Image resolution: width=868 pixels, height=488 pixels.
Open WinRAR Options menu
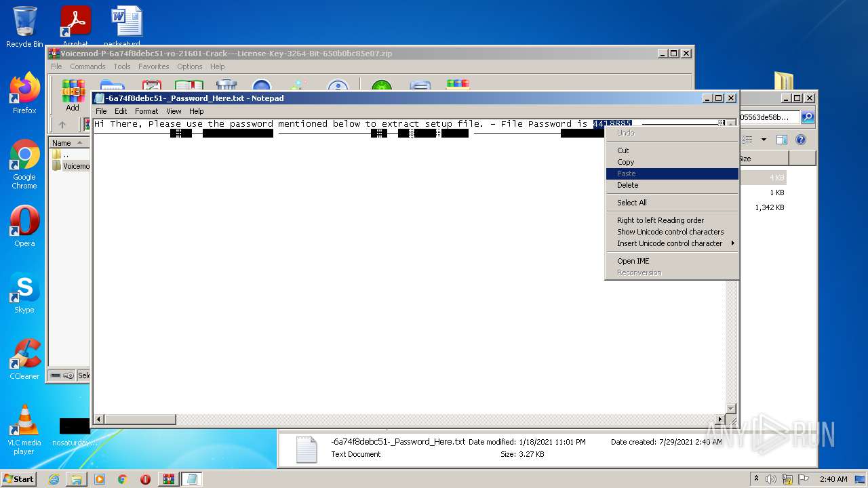click(x=190, y=66)
